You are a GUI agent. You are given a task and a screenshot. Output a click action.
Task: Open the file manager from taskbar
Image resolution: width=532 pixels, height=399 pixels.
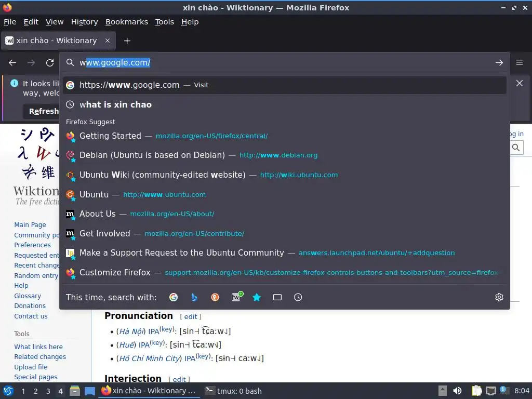(75, 391)
